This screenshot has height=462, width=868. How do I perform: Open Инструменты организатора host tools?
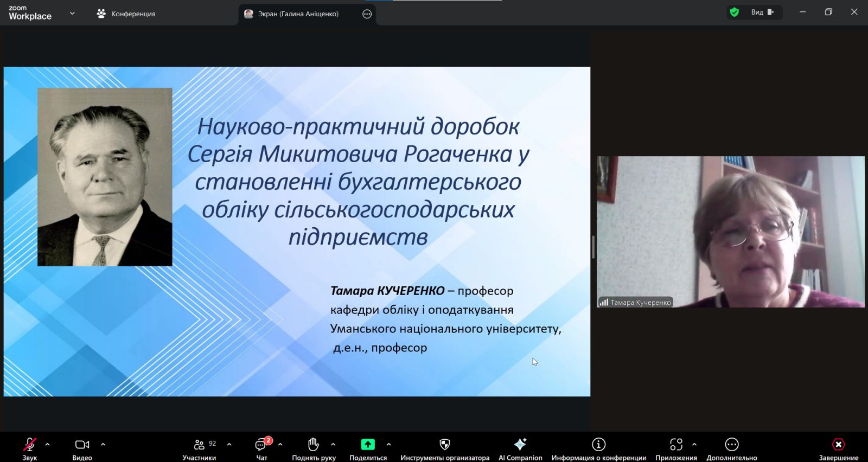[445, 445]
